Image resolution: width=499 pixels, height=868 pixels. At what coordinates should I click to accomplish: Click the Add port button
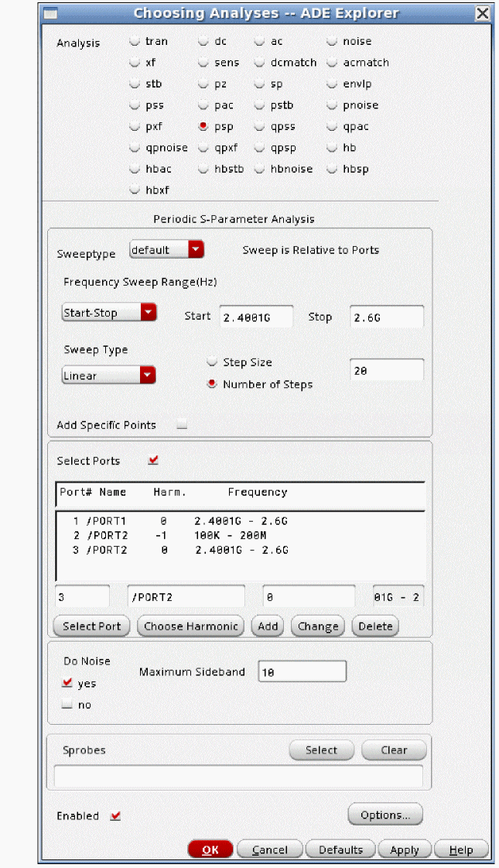(268, 626)
